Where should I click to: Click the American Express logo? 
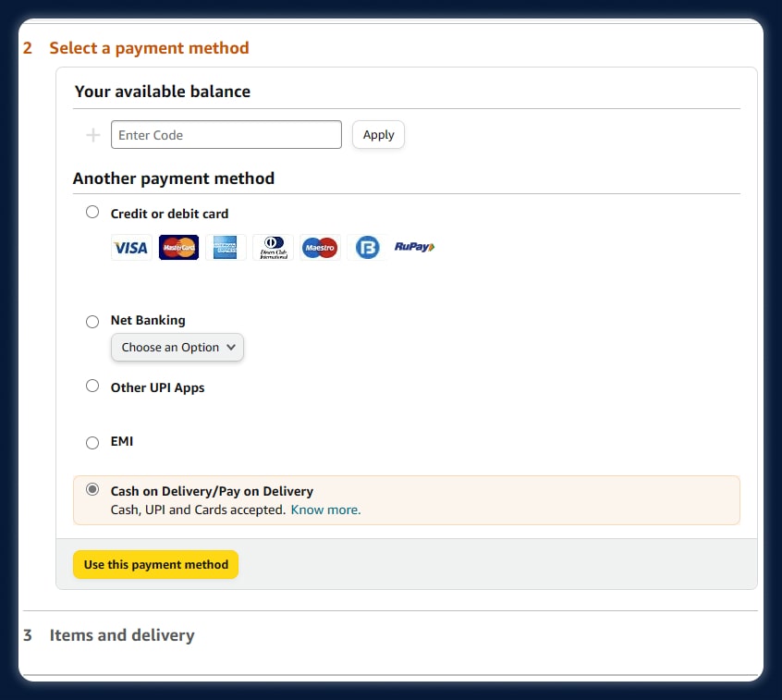click(226, 248)
